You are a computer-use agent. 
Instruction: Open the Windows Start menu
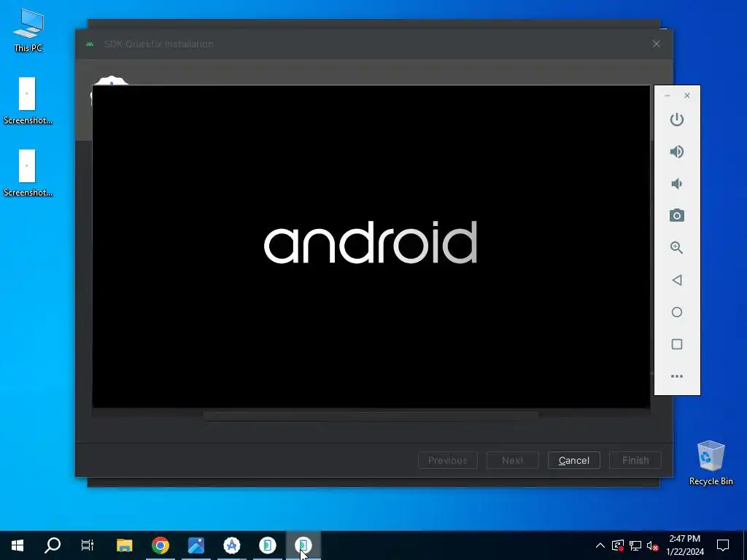point(18,545)
